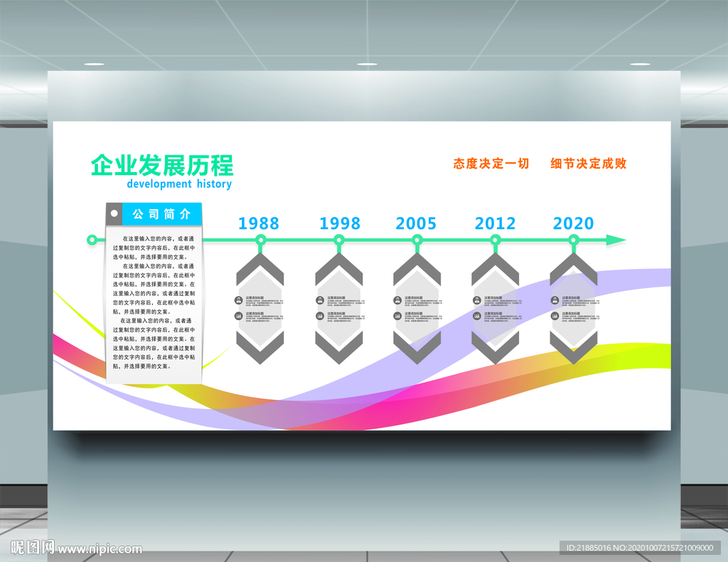Click the first paragraph in the 公司简介 panel

pos(154,248)
